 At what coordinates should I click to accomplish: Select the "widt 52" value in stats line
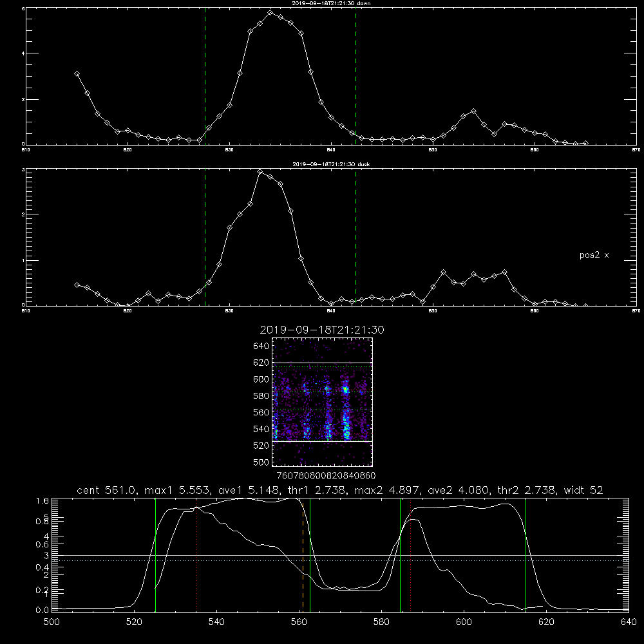(583, 490)
